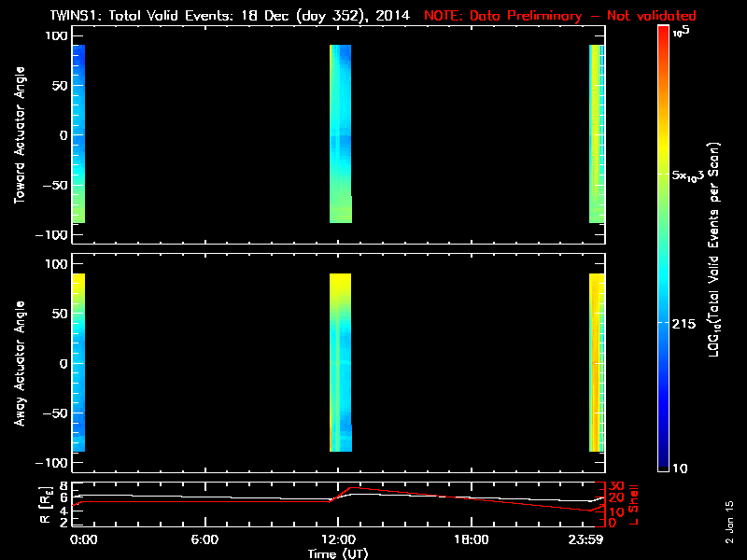Image resolution: width=747 pixels, height=560 pixels.
Task: Click the 12:00 time axis tick label
Action: 337,539
